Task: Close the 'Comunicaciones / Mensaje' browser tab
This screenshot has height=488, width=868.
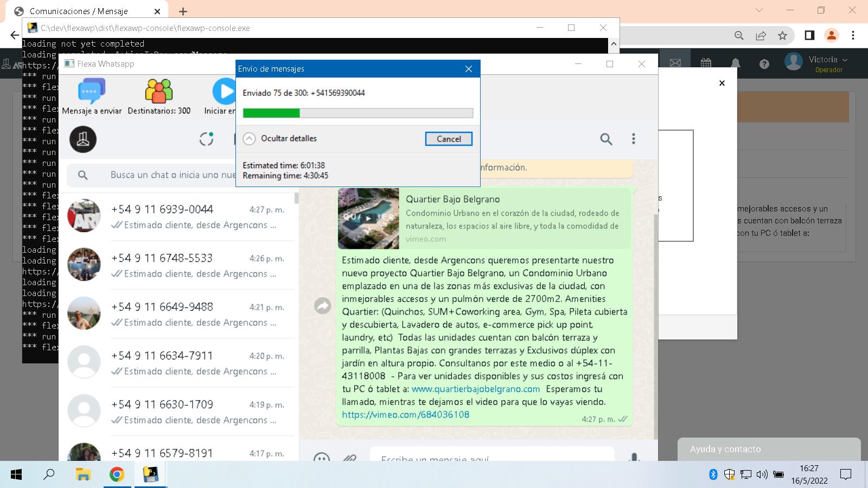Action: click(x=157, y=11)
